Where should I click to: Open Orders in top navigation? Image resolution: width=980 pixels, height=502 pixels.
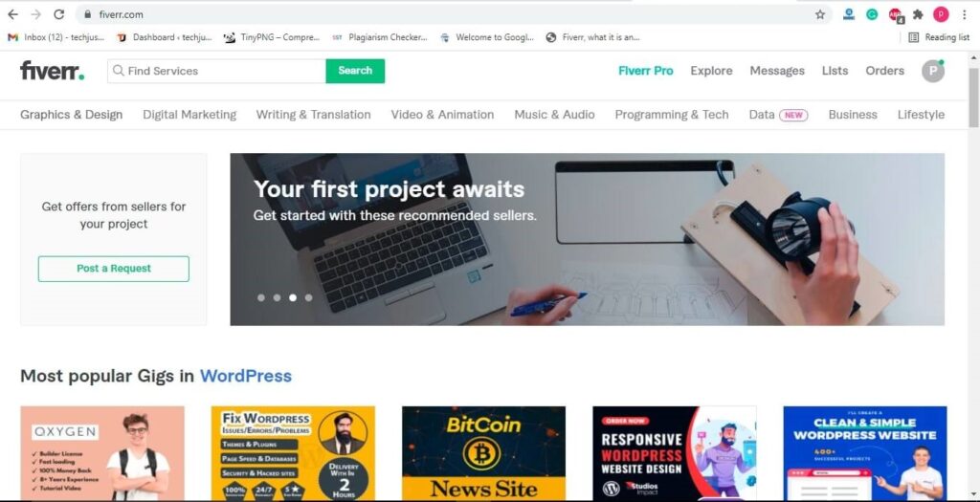coord(884,71)
